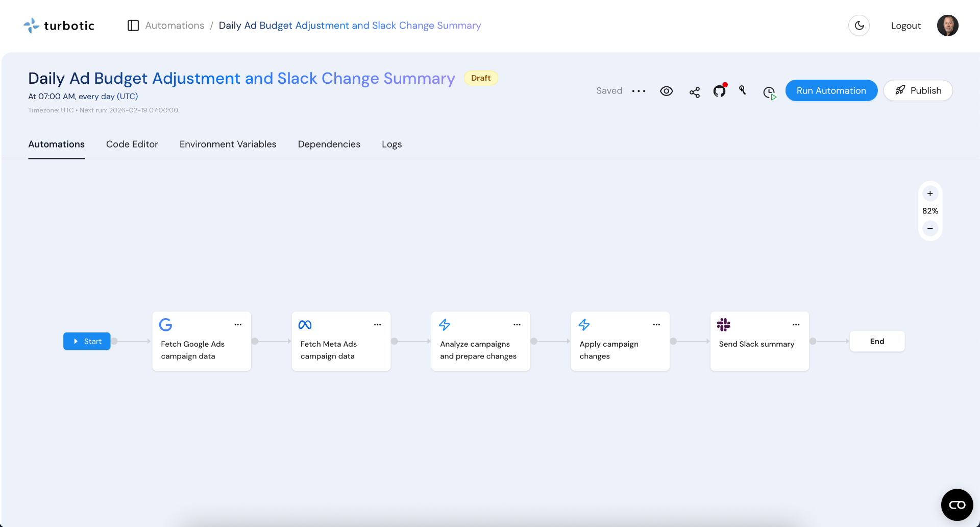The height and width of the screenshot is (527, 980).
Task: Click connector dot after Fetch Google Ads step
Action: coord(255,341)
